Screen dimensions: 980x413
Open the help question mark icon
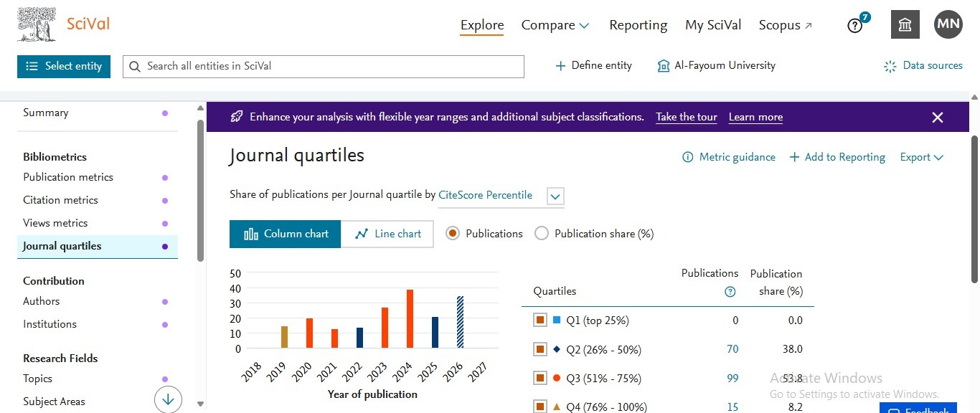(854, 25)
